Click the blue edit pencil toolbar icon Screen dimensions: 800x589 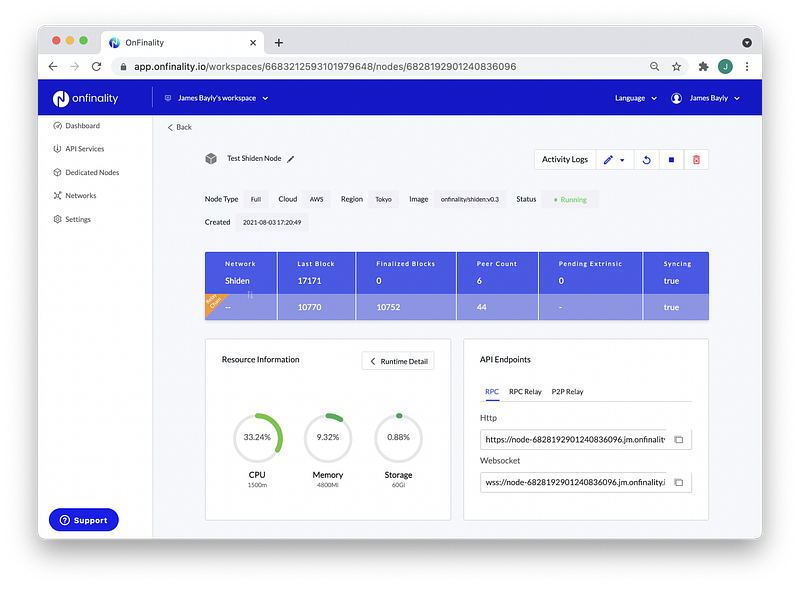point(608,160)
